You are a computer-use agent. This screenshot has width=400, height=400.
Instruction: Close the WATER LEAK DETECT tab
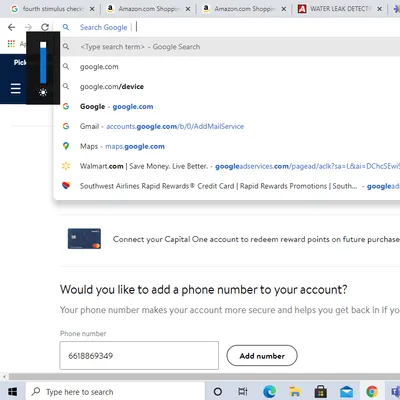coord(379,9)
